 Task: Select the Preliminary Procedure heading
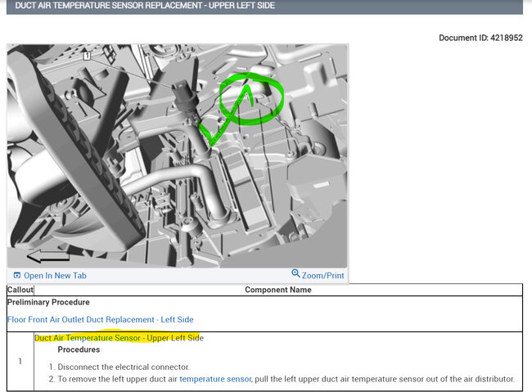pyautogui.click(x=48, y=302)
